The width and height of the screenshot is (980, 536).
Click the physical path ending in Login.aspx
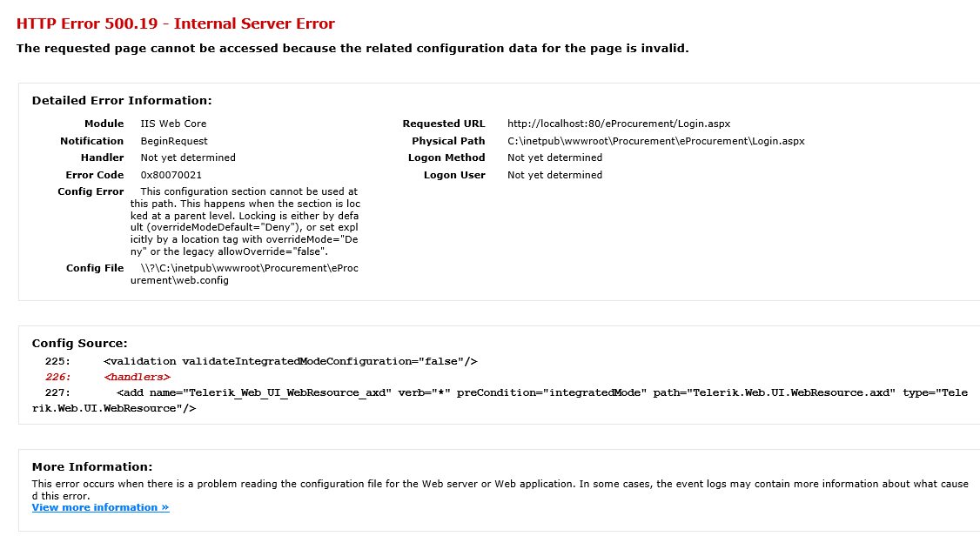[655, 141]
